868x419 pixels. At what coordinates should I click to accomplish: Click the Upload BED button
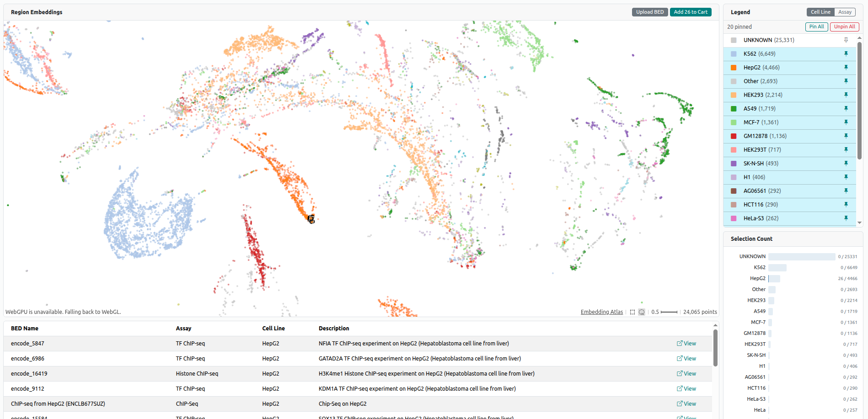click(x=650, y=12)
